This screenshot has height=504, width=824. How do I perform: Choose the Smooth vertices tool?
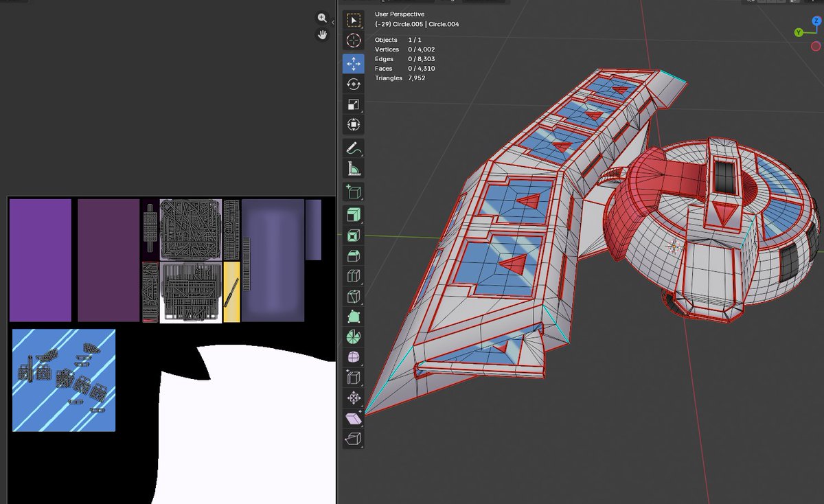click(x=353, y=357)
